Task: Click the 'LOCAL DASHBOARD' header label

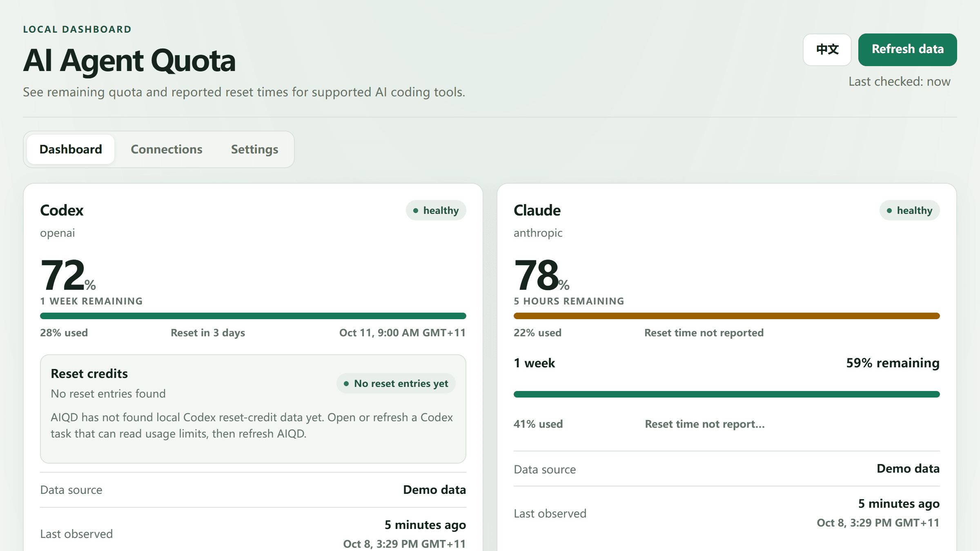Action: tap(77, 29)
